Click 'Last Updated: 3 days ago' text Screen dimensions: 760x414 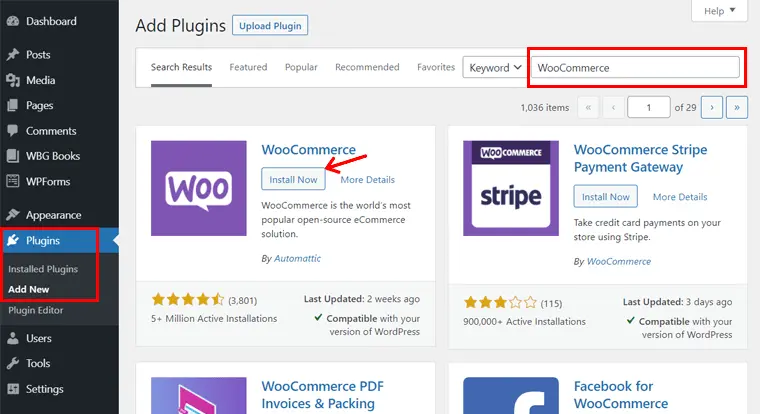pos(677,302)
